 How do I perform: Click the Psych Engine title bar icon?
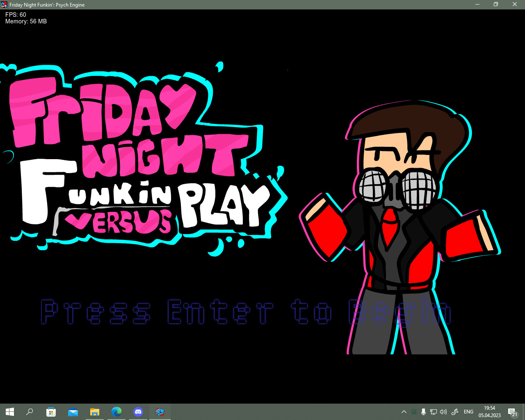click(4, 5)
